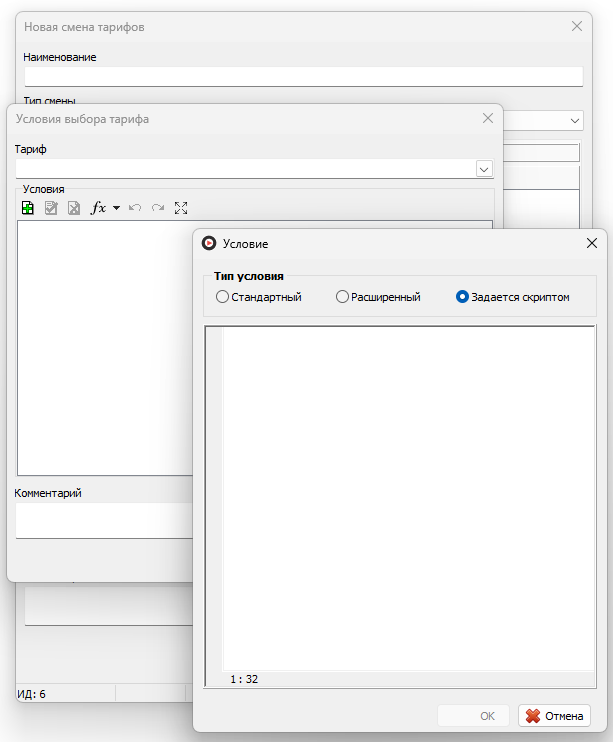Screen dimensions: 613x742
Task: Focus the script editor text area
Action: [x=409, y=498]
